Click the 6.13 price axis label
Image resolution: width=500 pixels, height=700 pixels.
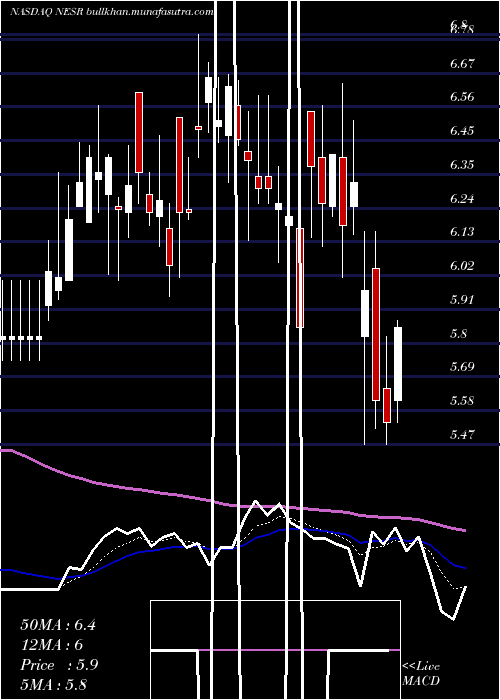[462, 232]
